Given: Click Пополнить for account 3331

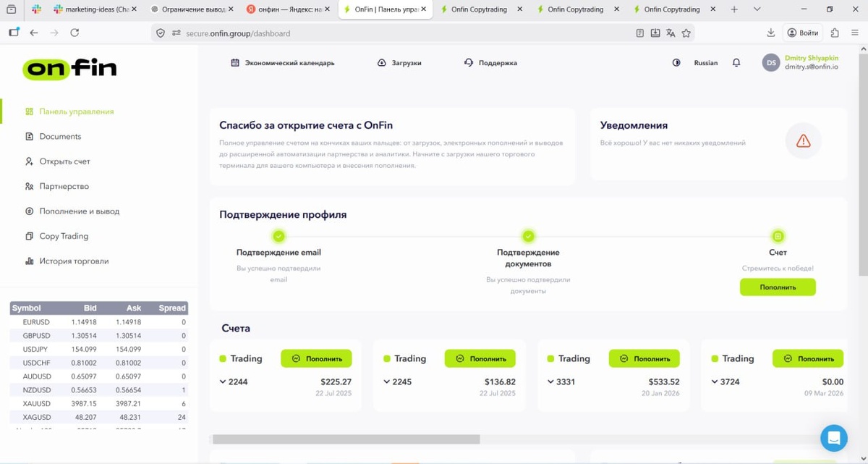Looking at the screenshot, I should (644, 358).
